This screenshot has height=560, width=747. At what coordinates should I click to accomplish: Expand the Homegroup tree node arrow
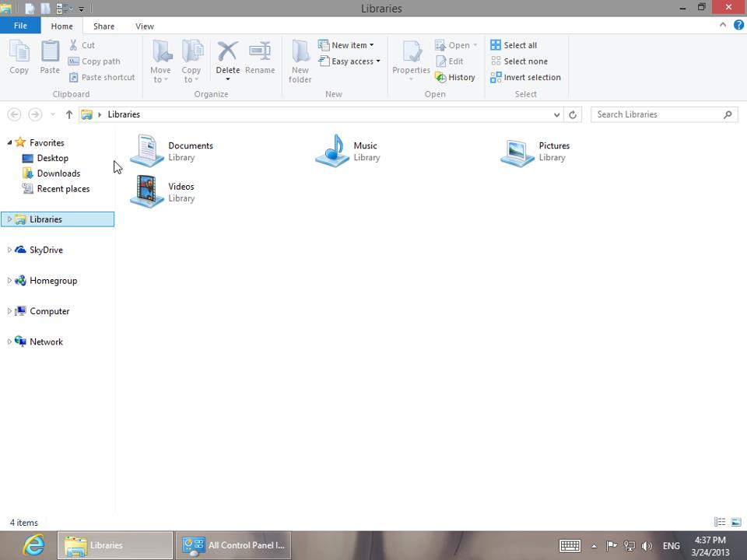pyautogui.click(x=9, y=281)
